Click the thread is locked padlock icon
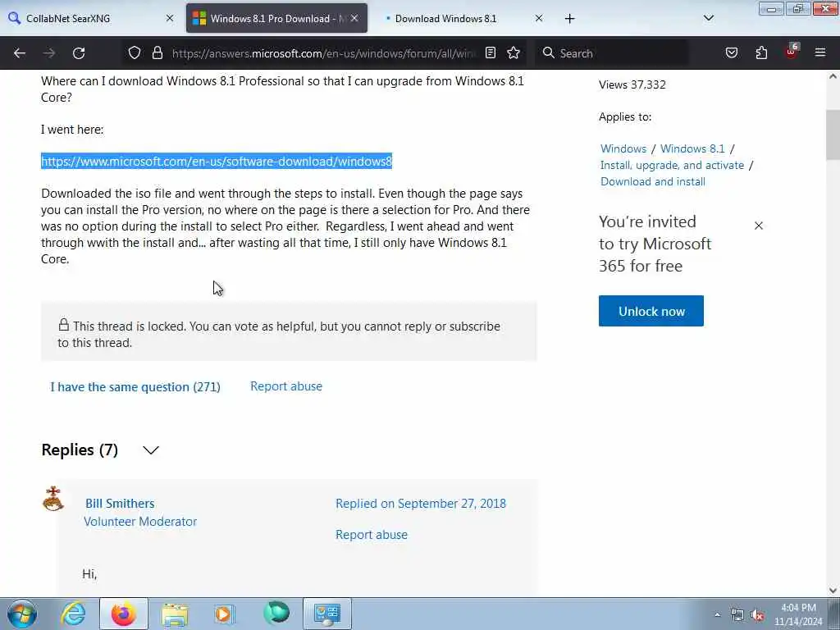Viewport: 840px width, 630px height. pos(64,325)
